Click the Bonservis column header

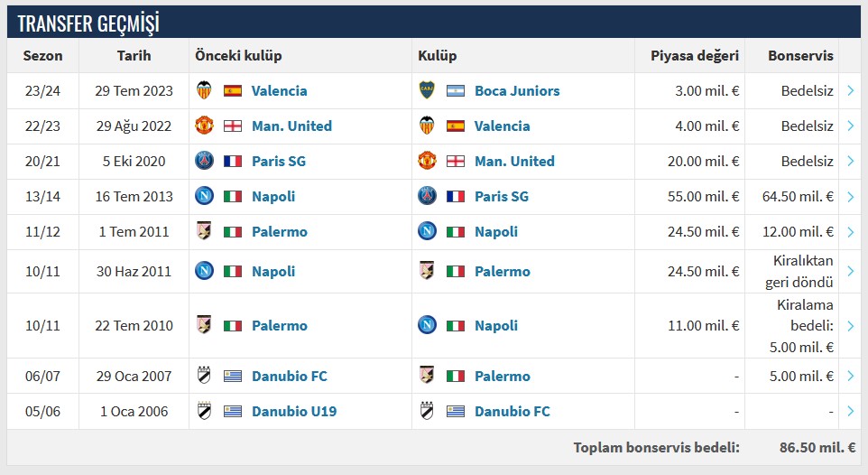[800, 55]
